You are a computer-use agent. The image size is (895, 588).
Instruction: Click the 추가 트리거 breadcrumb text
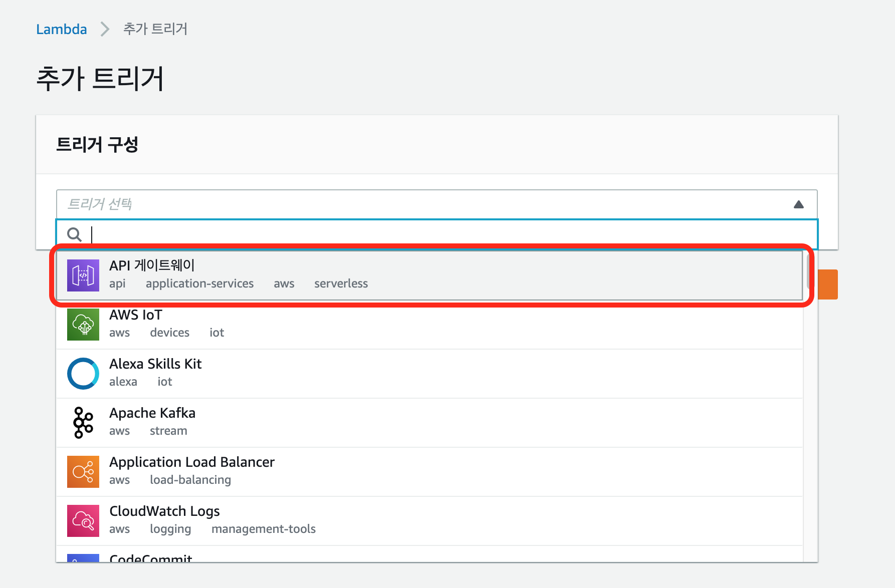tap(155, 29)
